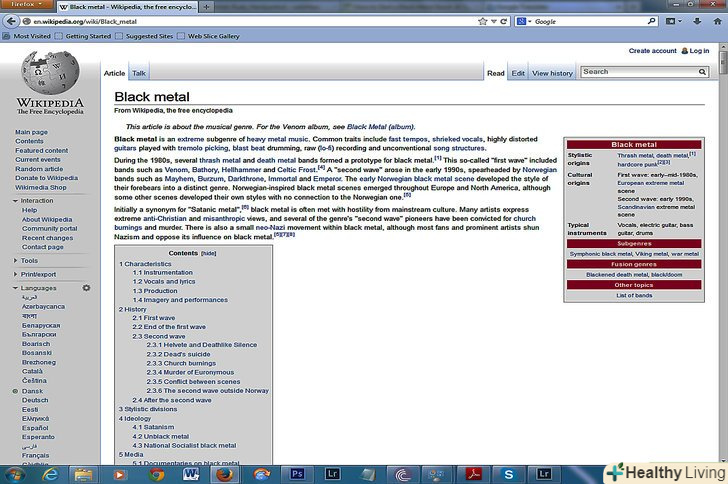Hide the Contents table via hide toggle

(208, 254)
